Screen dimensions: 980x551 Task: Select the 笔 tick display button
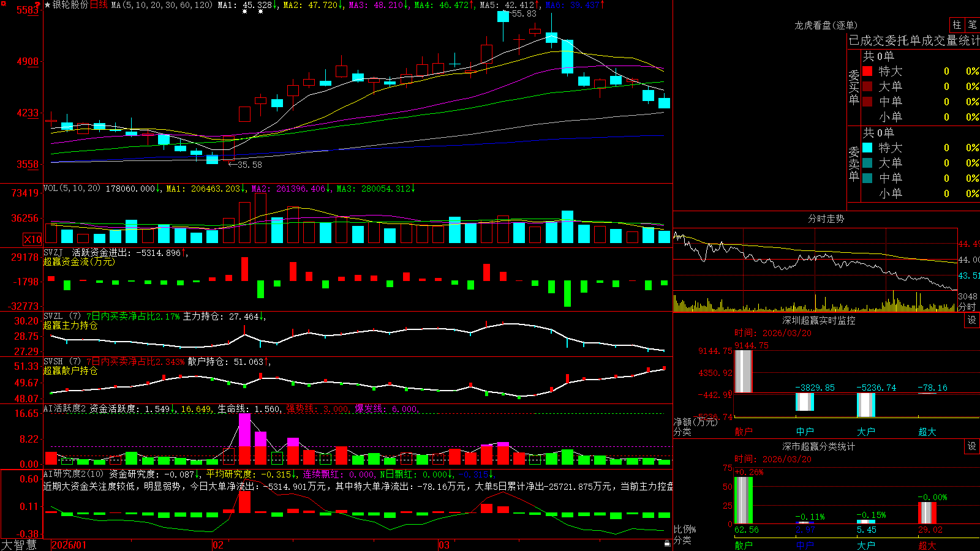pos(972,25)
